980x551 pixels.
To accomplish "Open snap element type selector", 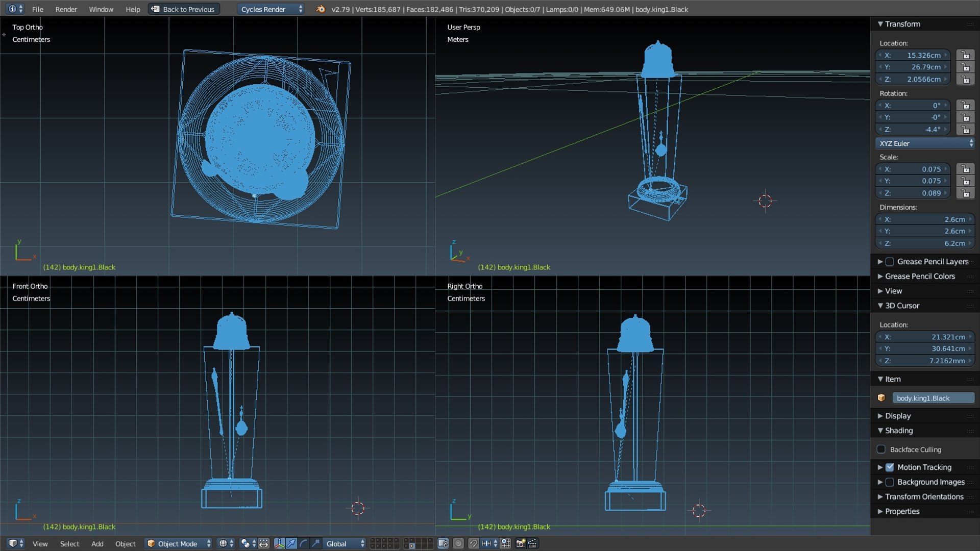I will (489, 543).
